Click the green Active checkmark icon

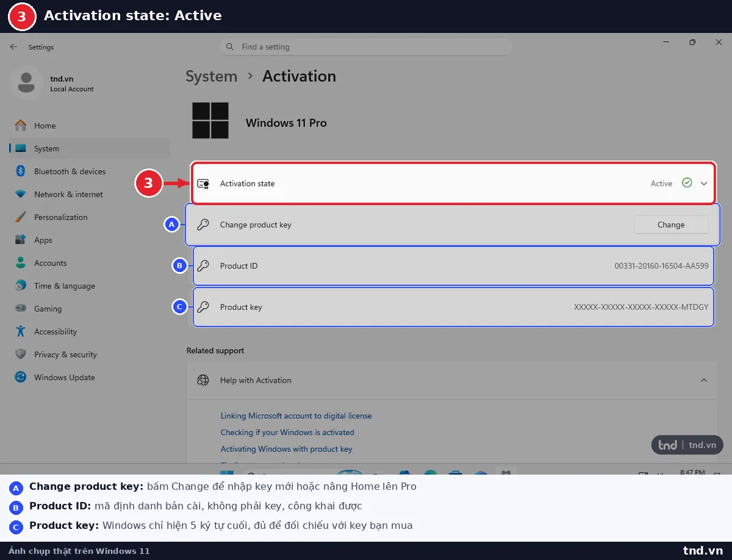[x=687, y=182]
